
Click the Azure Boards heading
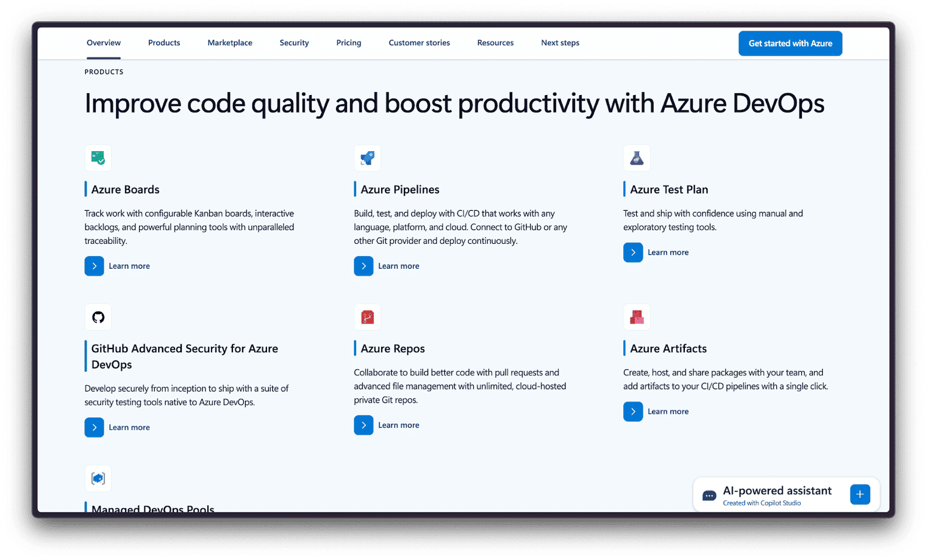click(x=125, y=190)
